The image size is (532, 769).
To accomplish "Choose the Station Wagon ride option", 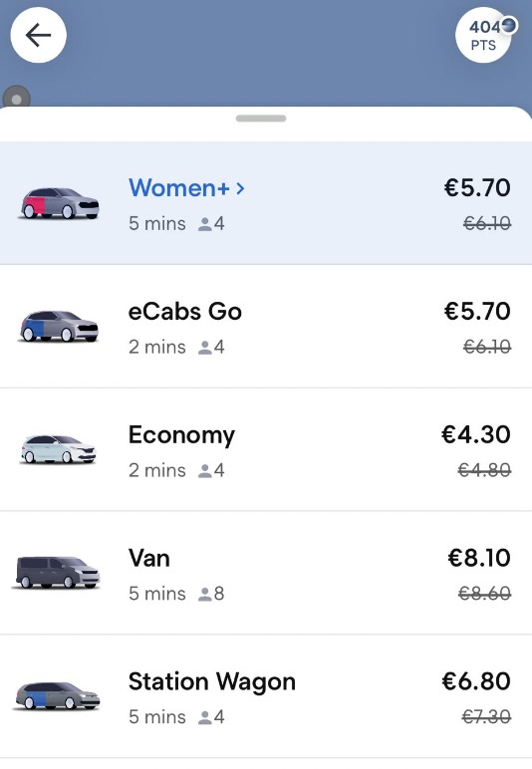I will click(266, 696).
